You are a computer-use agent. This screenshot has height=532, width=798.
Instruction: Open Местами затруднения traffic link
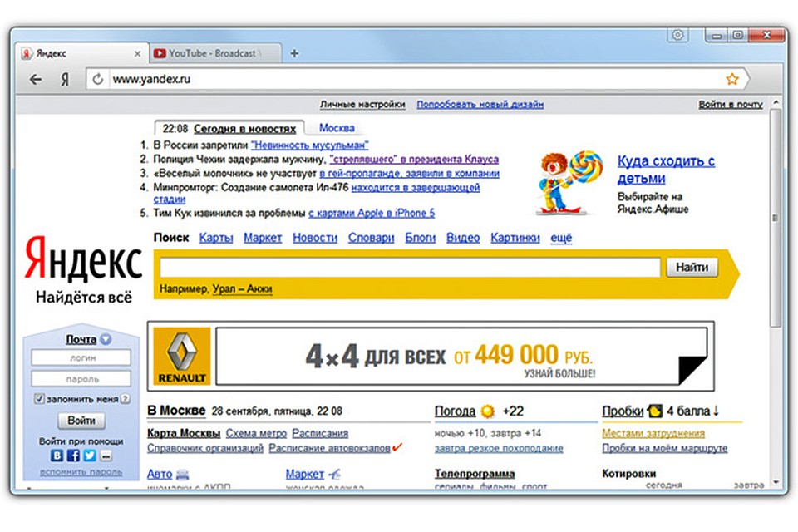pyautogui.click(x=653, y=433)
